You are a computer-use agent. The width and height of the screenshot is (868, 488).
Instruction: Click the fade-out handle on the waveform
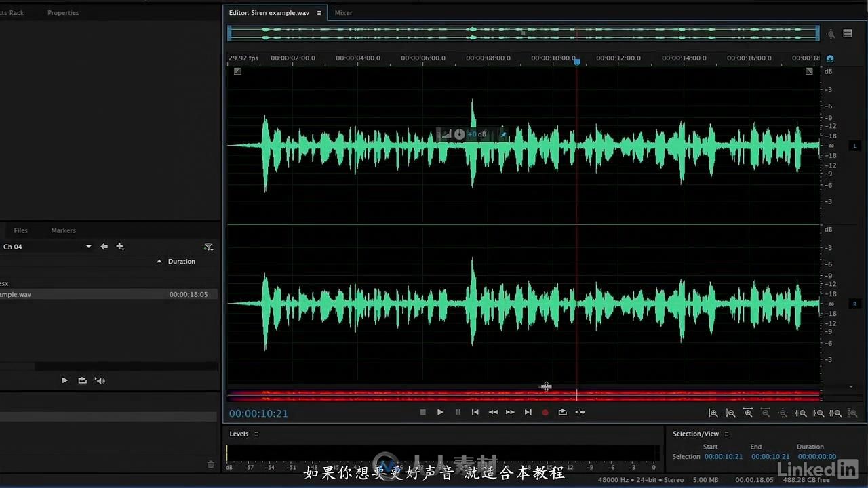click(x=809, y=71)
